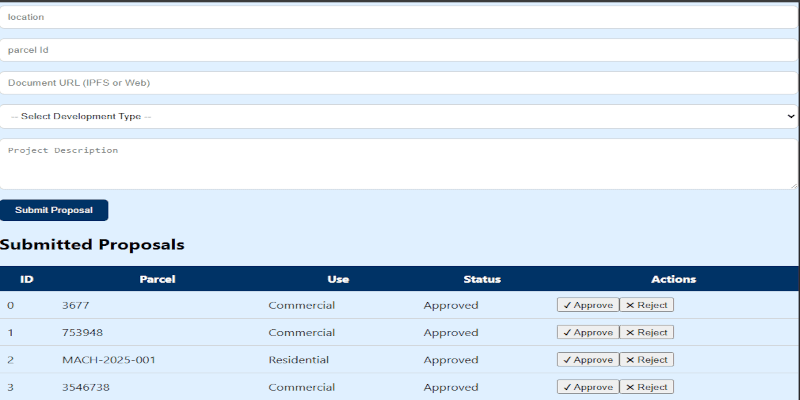Reject proposal for parcel 3546738

[x=647, y=387]
